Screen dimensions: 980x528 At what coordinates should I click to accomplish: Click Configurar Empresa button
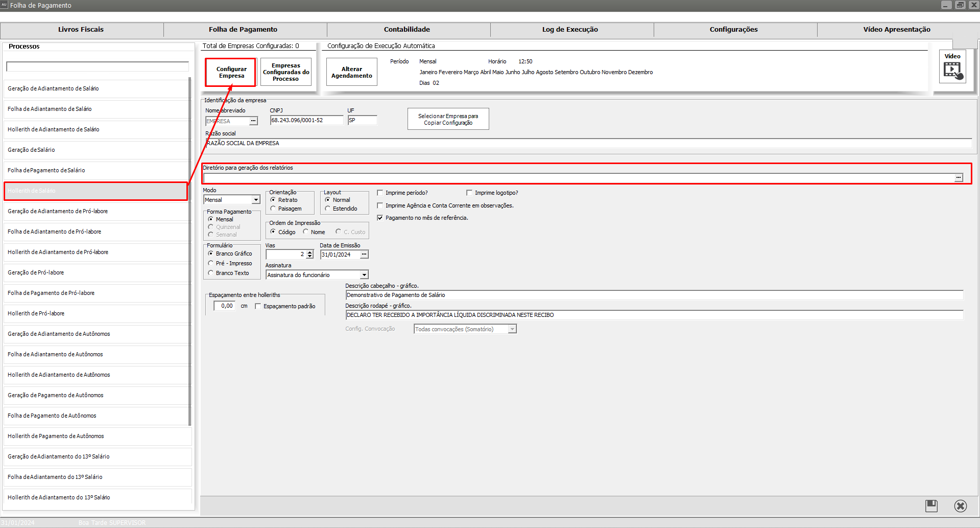point(231,72)
